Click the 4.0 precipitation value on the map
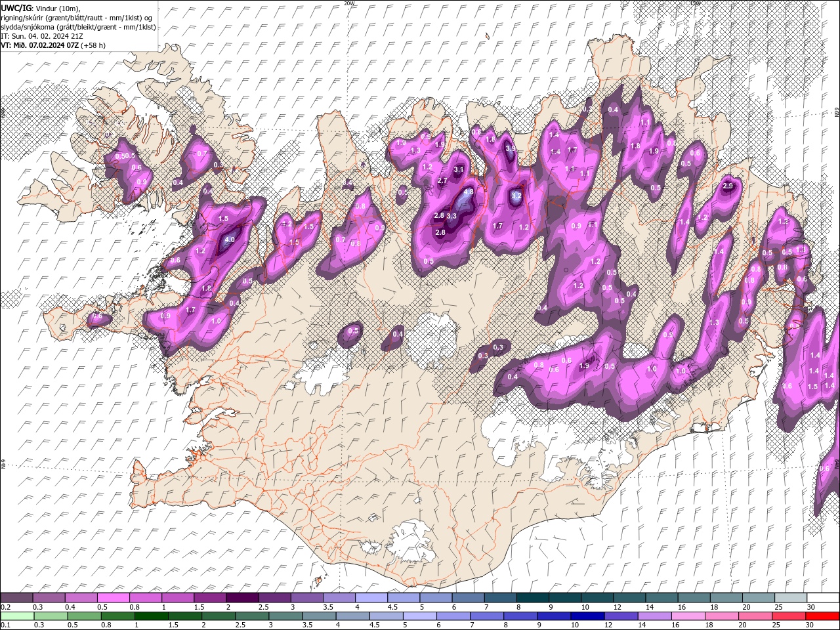This screenshot has width=840, height=630. 230,240
